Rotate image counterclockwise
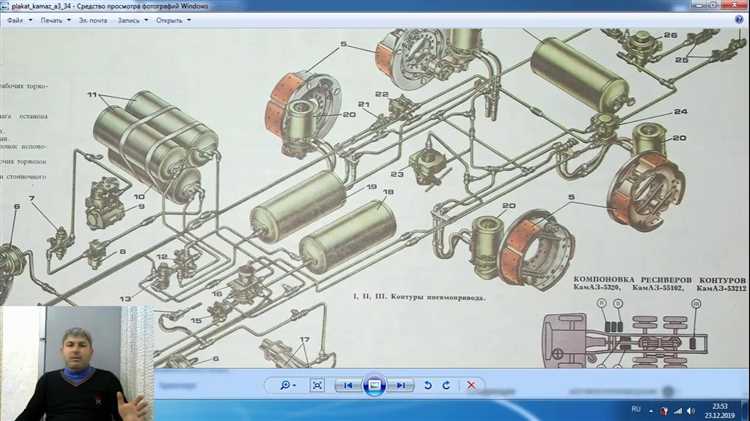This screenshot has height=421, width=750. [x=428, y=385]
